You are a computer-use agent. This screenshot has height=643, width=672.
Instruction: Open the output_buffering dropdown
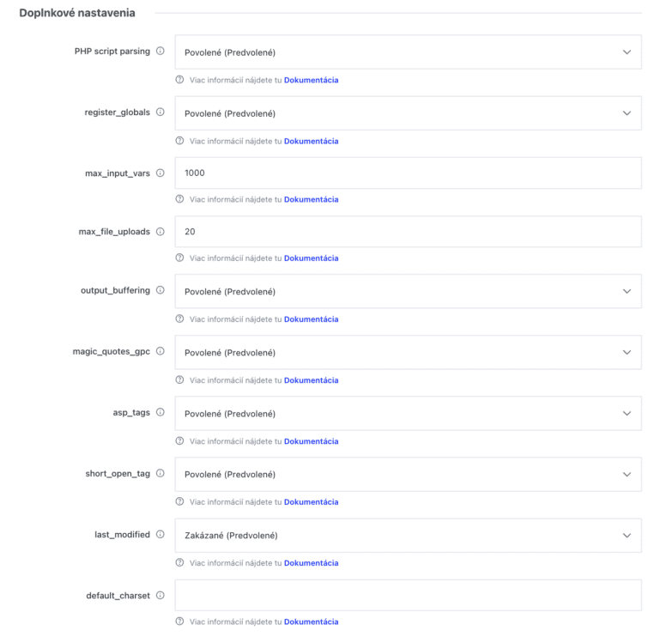point(408,292)
